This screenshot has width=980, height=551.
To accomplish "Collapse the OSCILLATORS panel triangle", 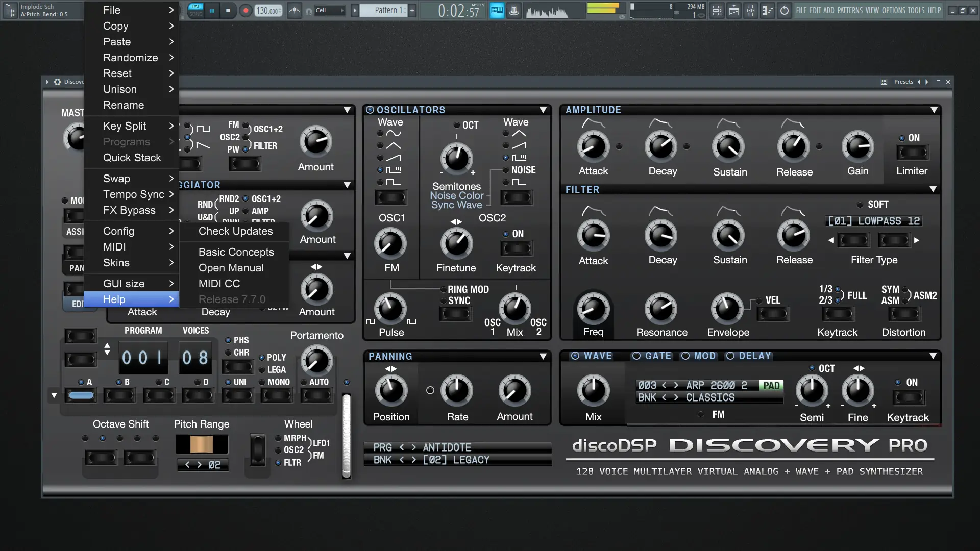I will tap(543, 110).
